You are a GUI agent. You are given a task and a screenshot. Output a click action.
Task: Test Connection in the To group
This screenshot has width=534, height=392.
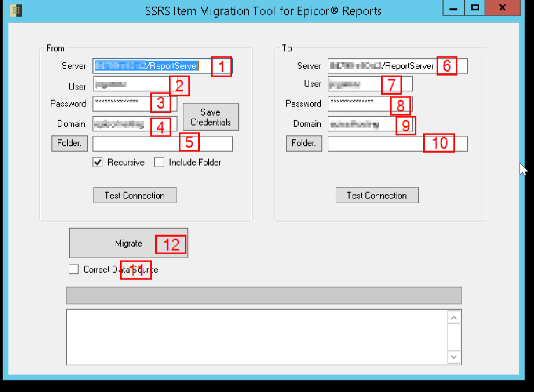coord(377,195)
